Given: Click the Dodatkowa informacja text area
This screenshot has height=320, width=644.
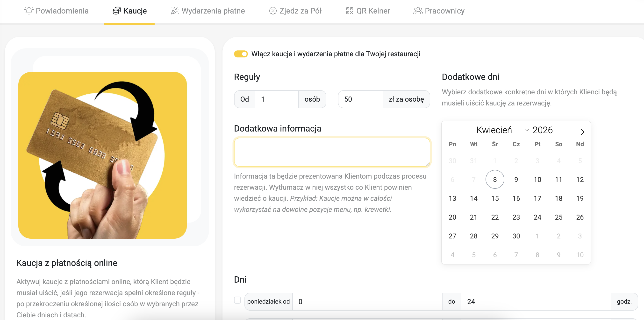Looking at the screenshot, I should pyautogui.click(x=332, y=152).
